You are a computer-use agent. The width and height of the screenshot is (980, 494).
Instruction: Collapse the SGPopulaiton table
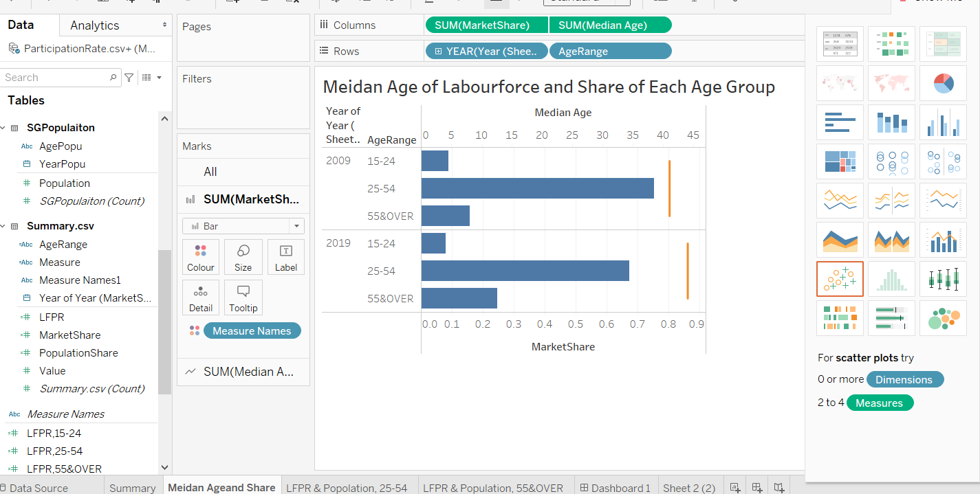point(4,128)
